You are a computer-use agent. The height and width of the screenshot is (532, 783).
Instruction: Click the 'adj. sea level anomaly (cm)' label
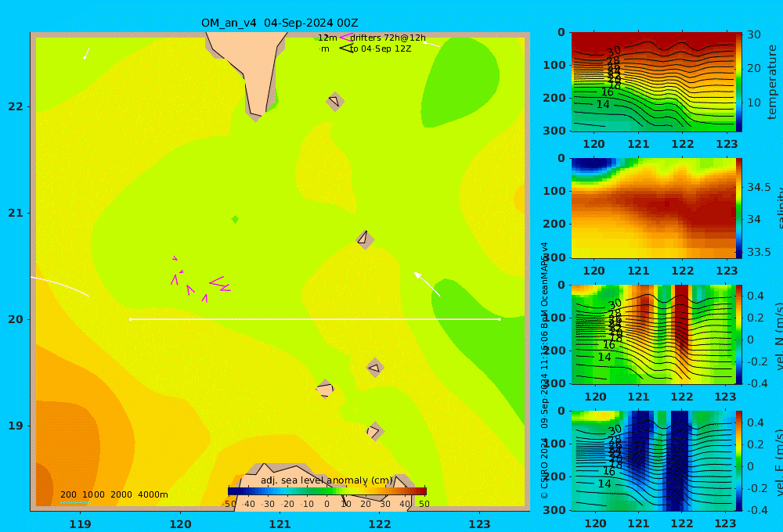coord(327,480)
